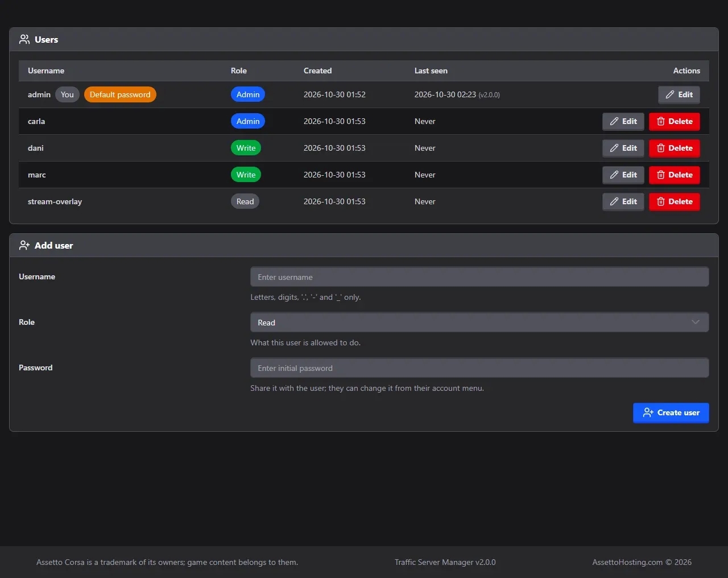Delete the carla user
Screen dimensions: 728x578
coord(675,121)
